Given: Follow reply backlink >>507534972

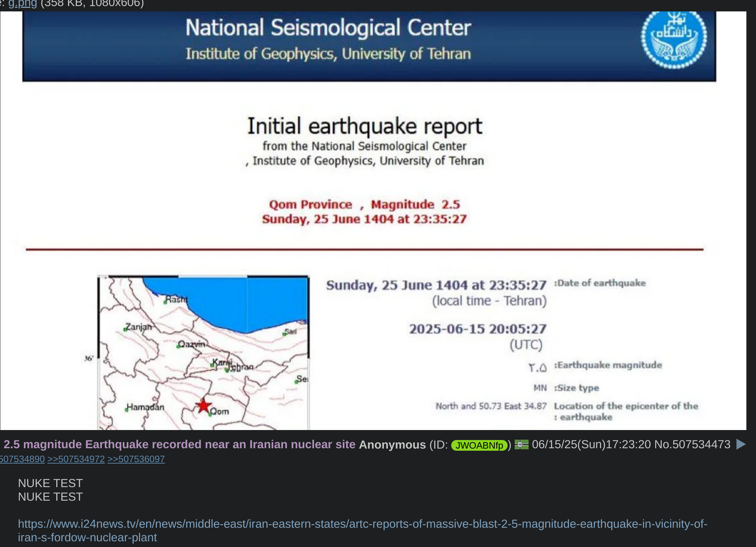Looking at the screenshot, I should 76,459.
